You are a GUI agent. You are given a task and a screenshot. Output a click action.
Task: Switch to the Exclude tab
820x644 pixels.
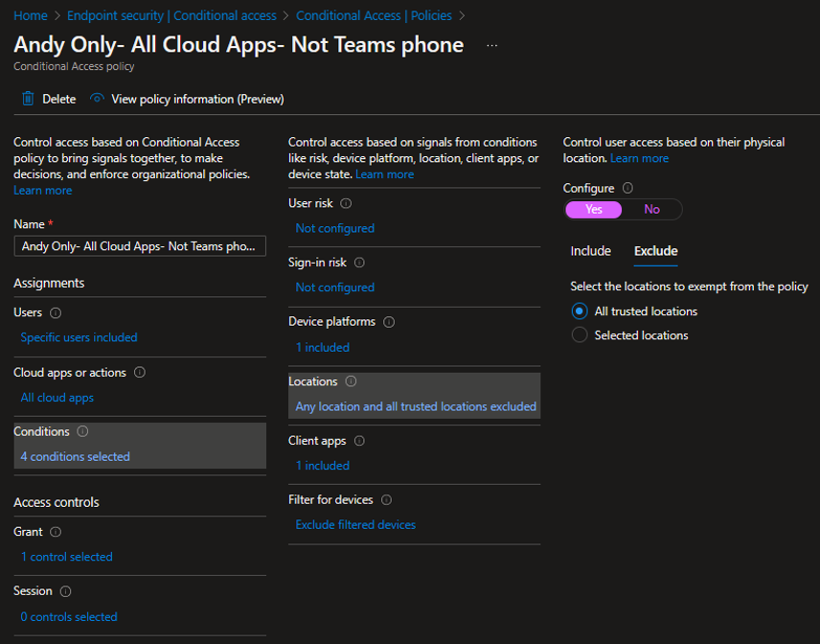click(656, 251)
